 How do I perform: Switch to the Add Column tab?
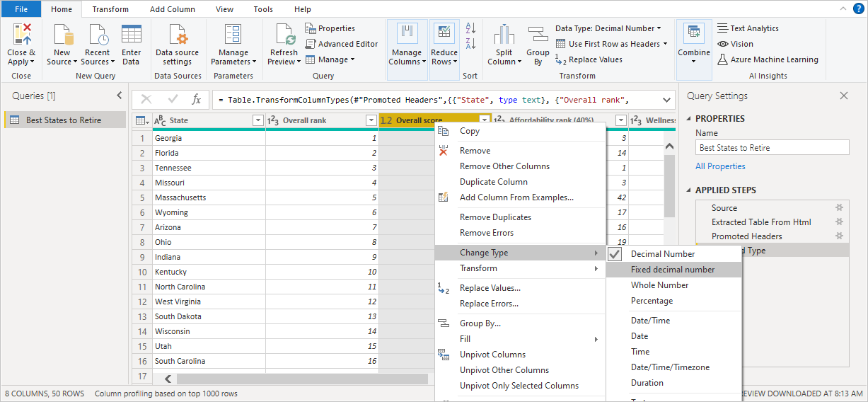tap(172, 9)
